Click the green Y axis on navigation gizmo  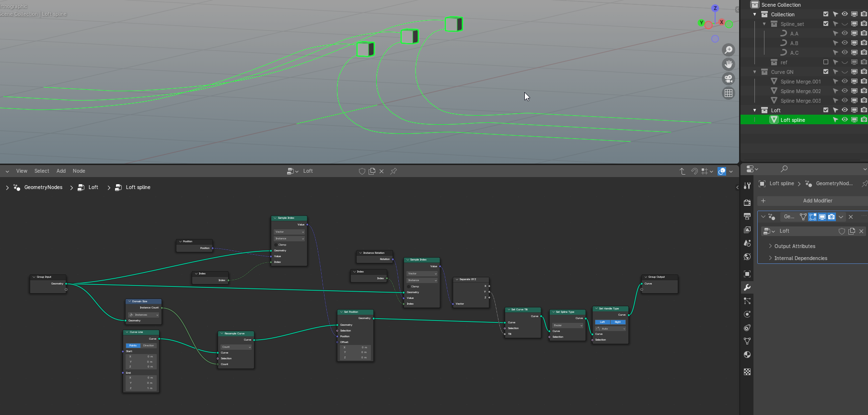(x=702, y=23)
